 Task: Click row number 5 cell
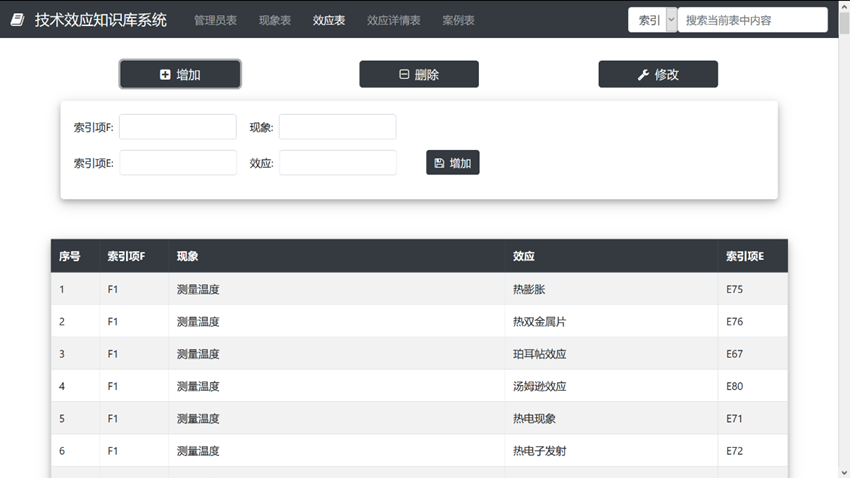[75, 418]
